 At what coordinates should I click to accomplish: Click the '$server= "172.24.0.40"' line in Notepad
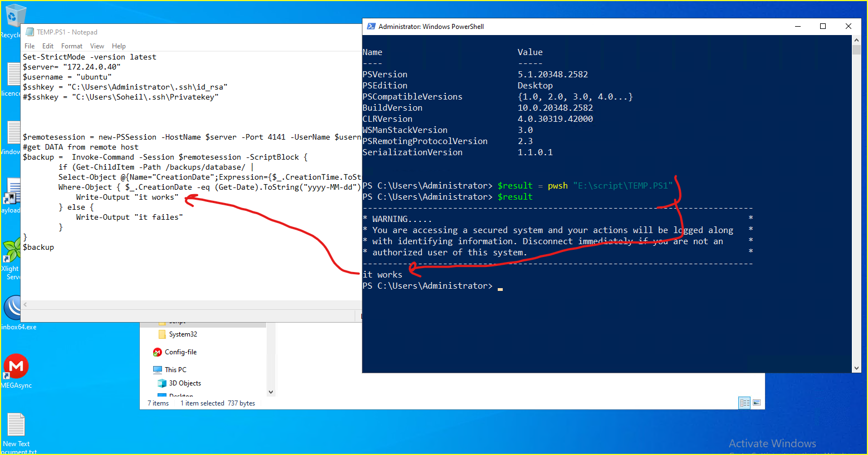71,67
